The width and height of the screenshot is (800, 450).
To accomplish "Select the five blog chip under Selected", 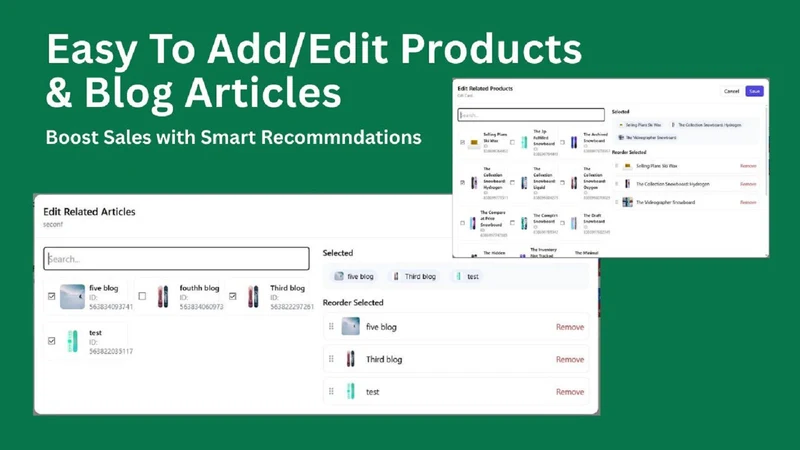I will tap(354, 277).
